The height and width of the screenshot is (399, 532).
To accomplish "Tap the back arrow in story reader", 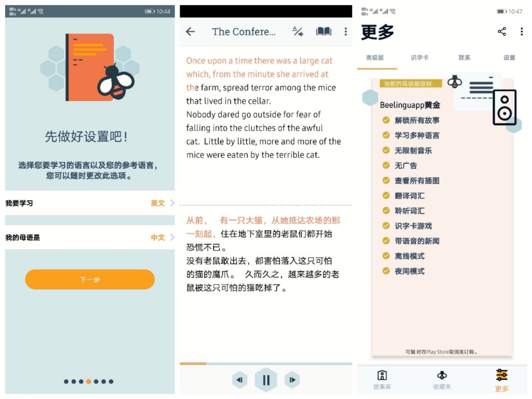I will click(190, 32).
